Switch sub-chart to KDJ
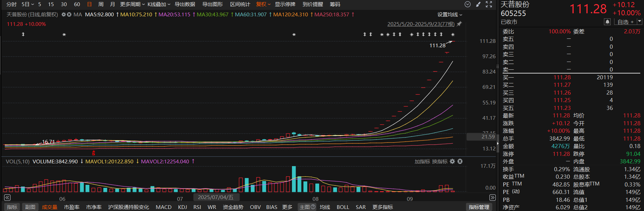This screenshot has width=644, height=211. pos(182,207)
